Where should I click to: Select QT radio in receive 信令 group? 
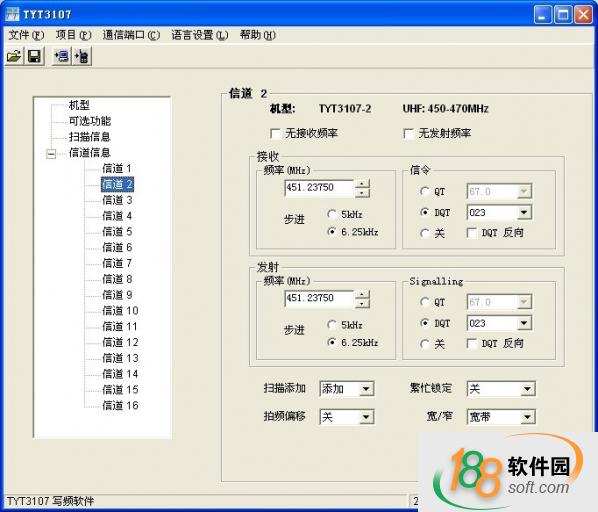pyautogui.click(x=424, y=191)
